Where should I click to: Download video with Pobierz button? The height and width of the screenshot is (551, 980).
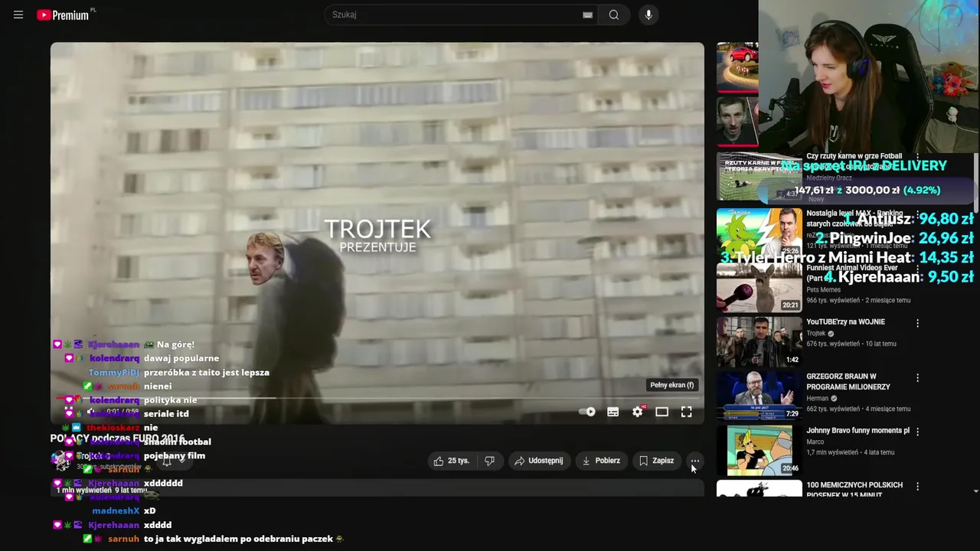[601, 461]
